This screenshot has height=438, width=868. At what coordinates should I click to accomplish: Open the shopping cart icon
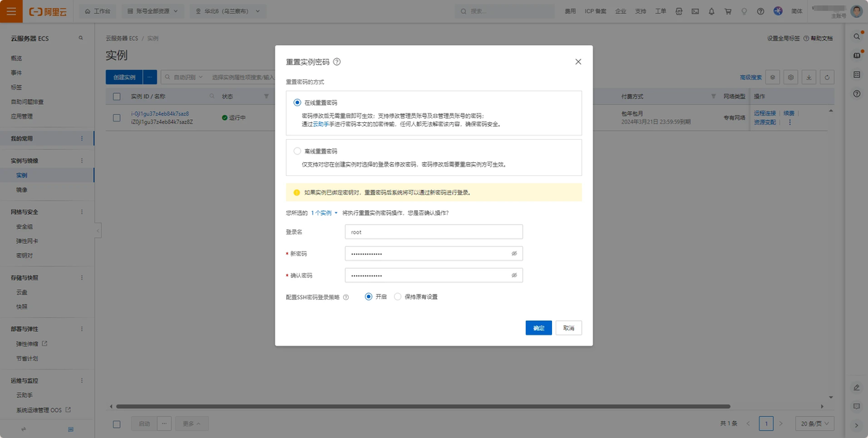coord(728,11)
